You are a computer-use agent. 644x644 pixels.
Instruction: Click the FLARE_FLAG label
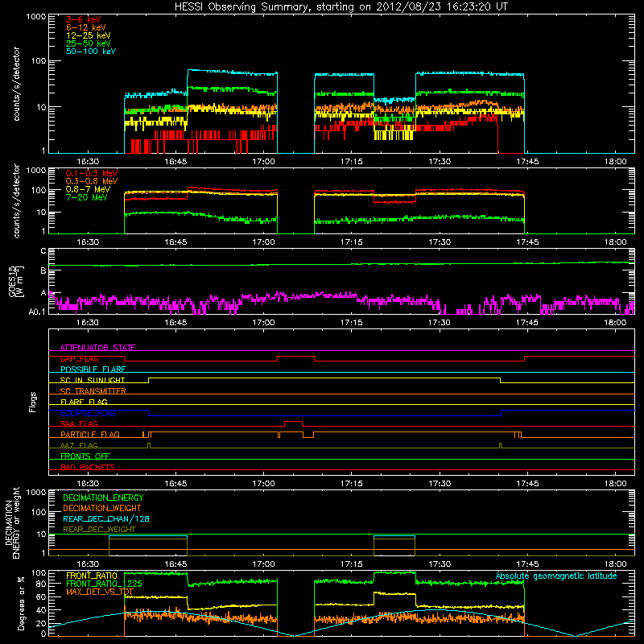(x=84, y=402)
